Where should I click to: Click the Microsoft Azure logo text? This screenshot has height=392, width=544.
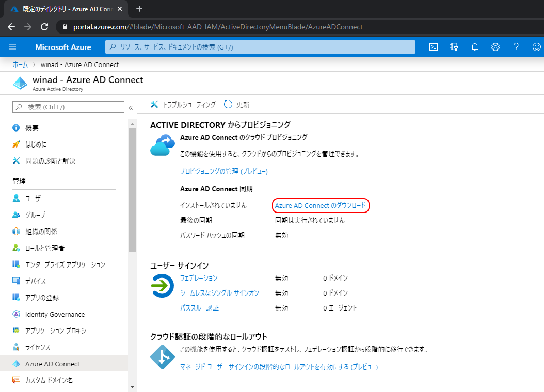[x=63, y=47]
